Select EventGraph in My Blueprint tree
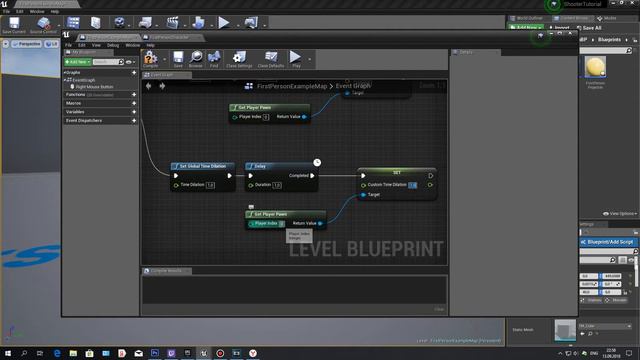This screenshot has width=640, height=360. [x=83, y=80]
